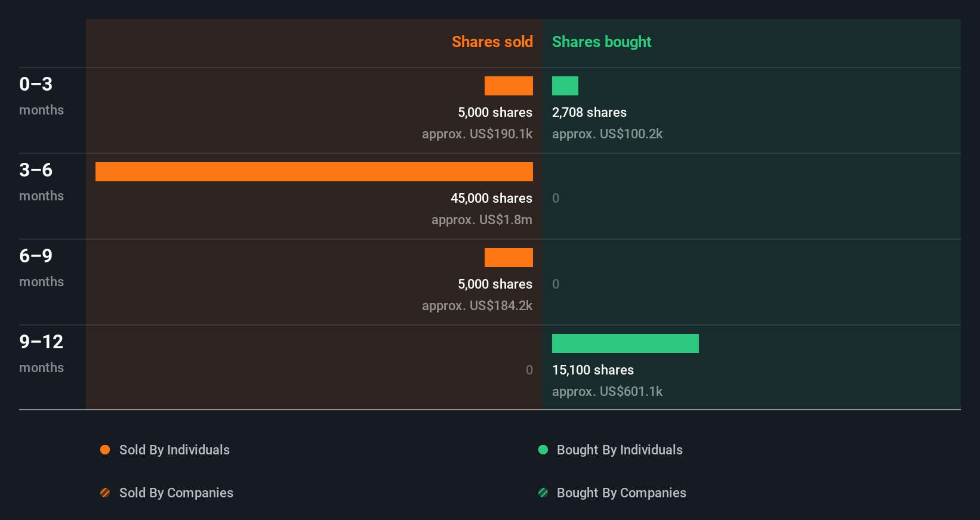The height and width of the screenshot is (520, 980).
Task: Click the 15,100 shares value
Action: (593, 370)
